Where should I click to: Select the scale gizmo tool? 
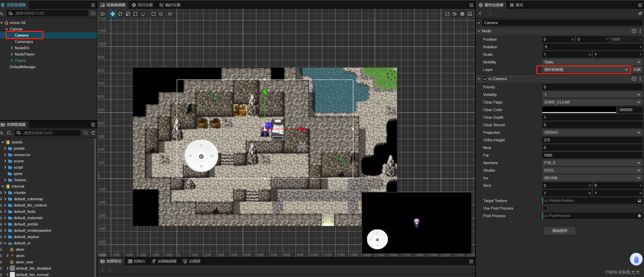coord(128,14)
